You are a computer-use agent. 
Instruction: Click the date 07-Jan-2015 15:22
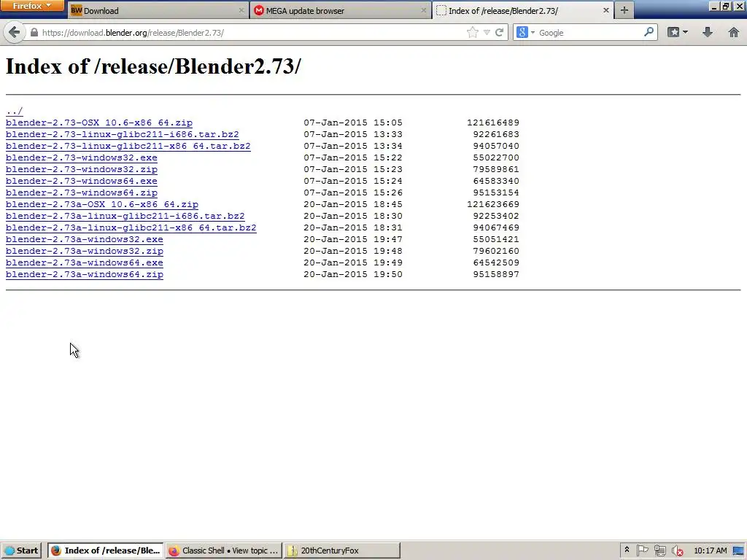click(353, 157)
